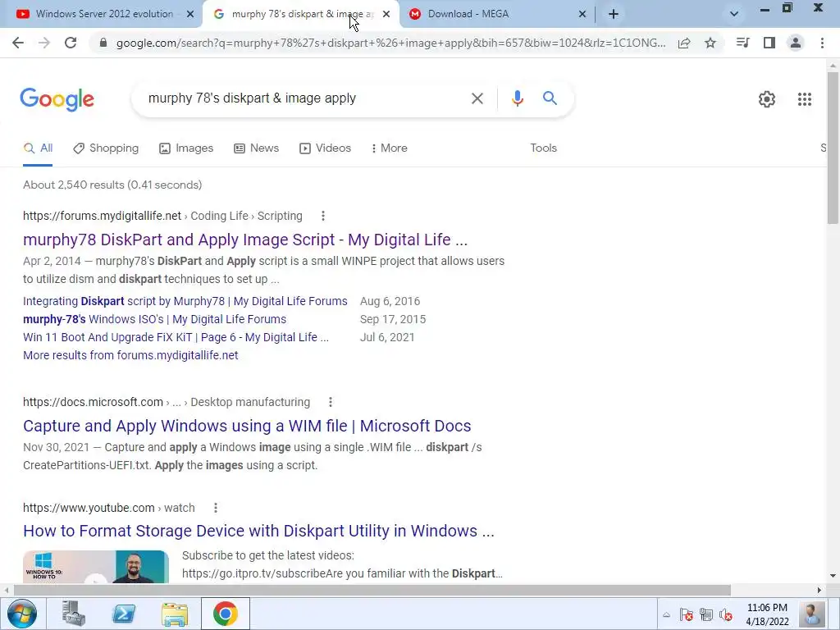Go to Google homepage logo
Image resolution: width=840 pixels, height=630 pixels.
(57, 99)
